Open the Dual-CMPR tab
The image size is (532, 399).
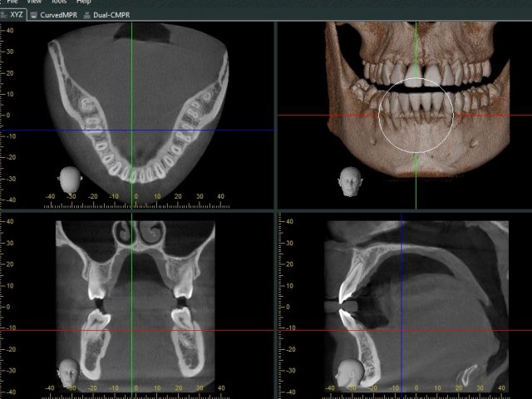[107, 15]
